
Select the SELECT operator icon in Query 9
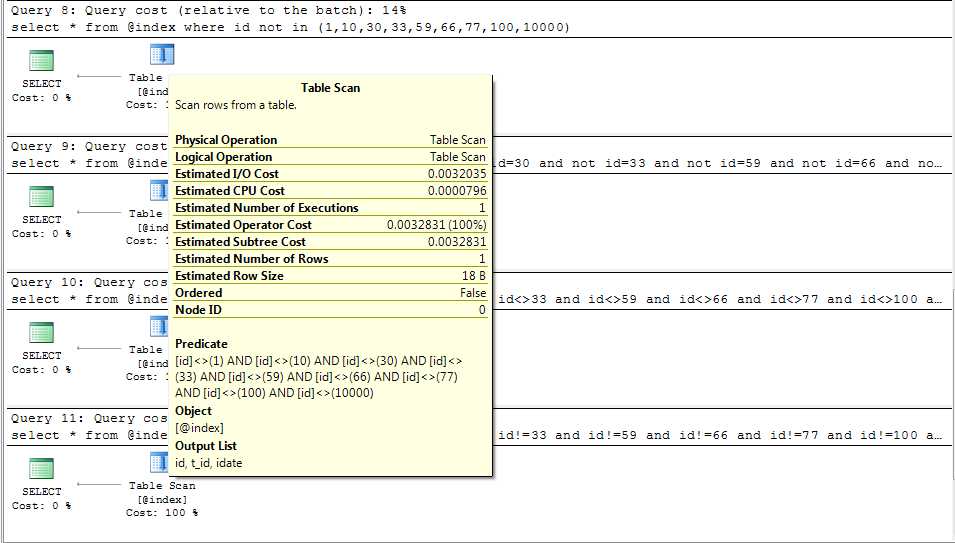pyautogui.click(x=41, y=197)
